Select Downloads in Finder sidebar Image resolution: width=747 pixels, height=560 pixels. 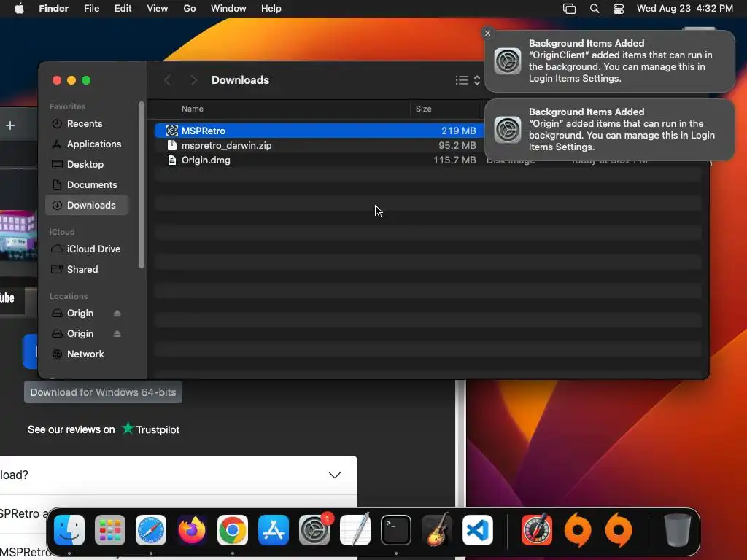pos(88,205)
